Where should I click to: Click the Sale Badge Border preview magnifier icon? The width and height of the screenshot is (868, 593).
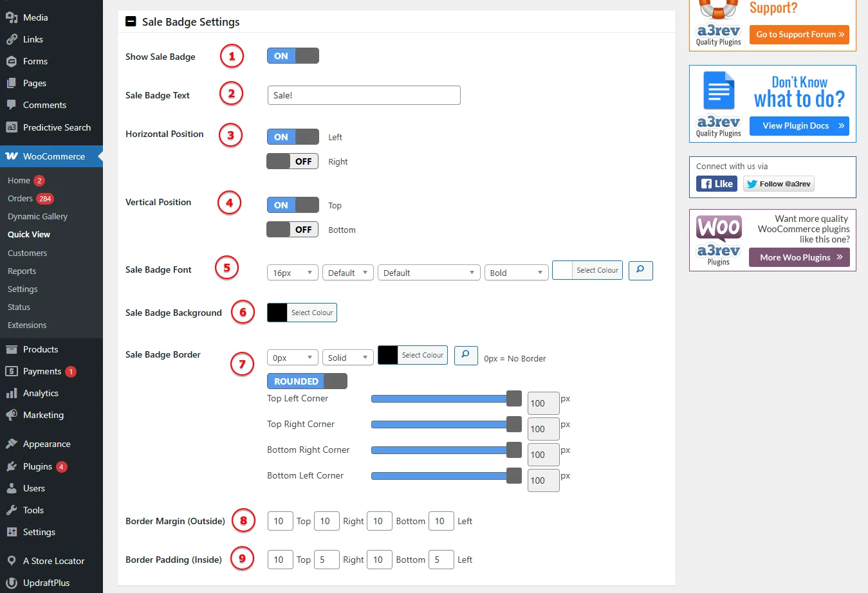(466, 355)
